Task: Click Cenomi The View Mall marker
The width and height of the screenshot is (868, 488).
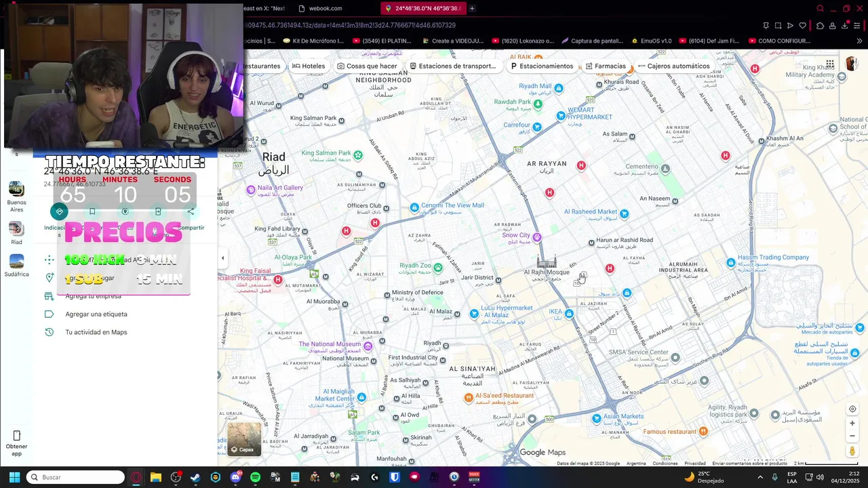Action: click(414, 207)
